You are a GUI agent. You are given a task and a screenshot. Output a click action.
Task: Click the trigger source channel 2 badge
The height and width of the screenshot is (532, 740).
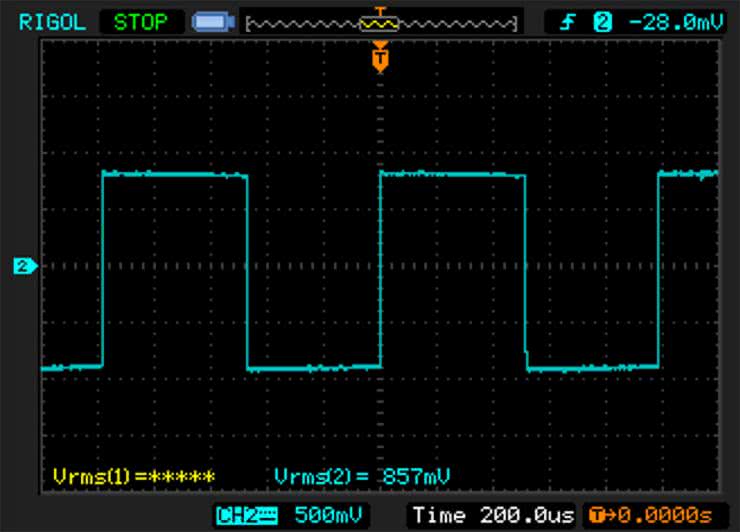click(602, 21)
